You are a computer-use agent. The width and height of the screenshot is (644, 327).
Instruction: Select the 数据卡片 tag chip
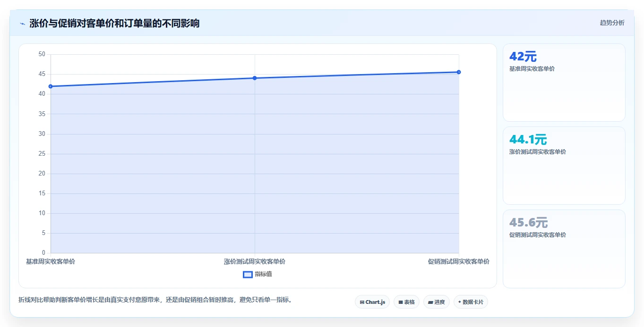point(471,302)
